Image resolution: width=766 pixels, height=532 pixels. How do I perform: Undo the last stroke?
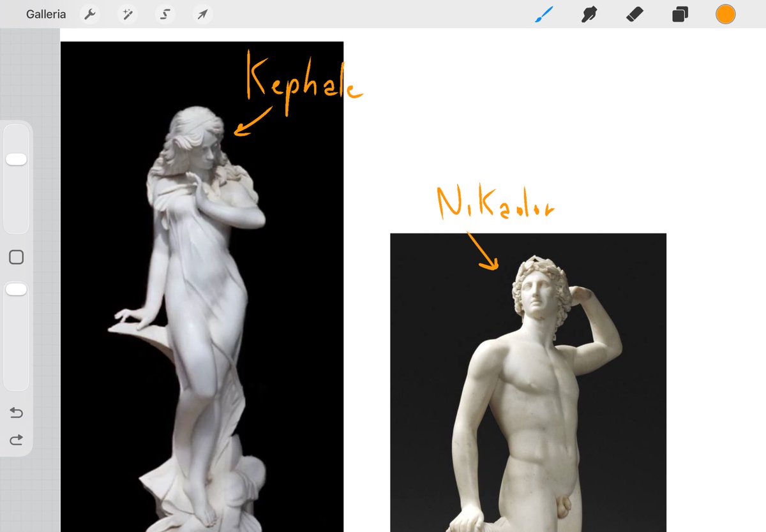pyautogui.click(x=16, y=413)
